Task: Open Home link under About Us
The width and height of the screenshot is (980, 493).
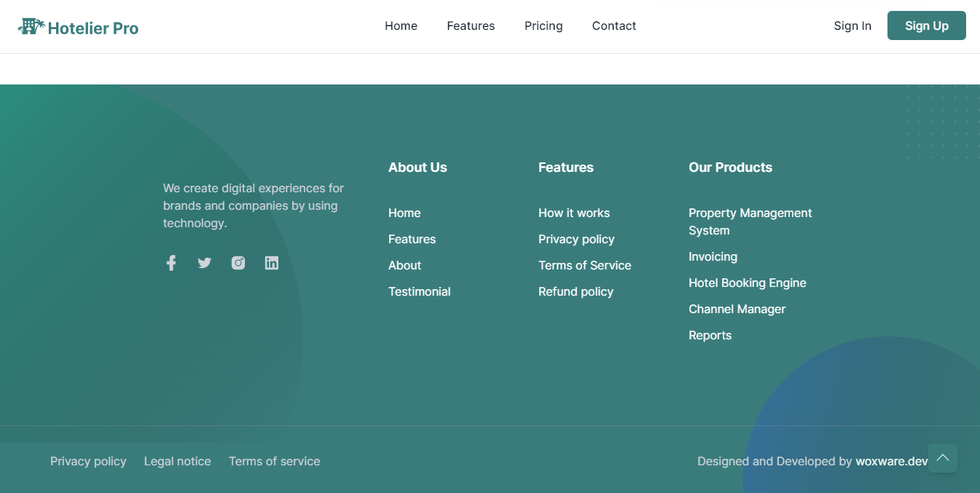Action: coord(404,213)
